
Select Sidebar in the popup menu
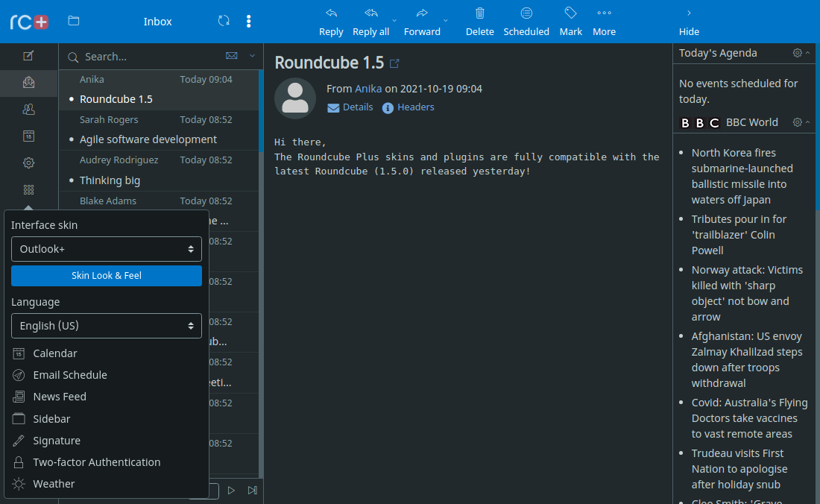click(x=106, y=419)
